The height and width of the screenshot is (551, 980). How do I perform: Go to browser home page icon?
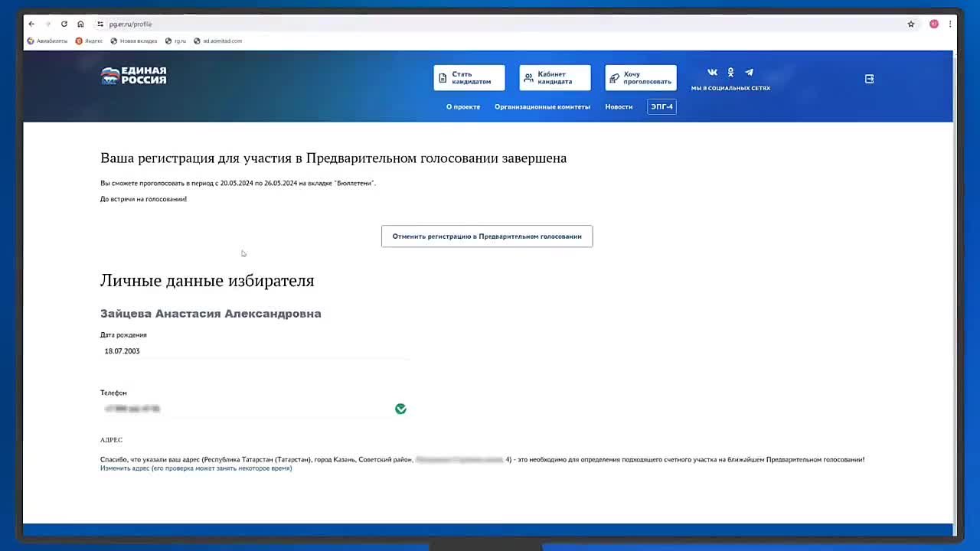pos(80,24)
